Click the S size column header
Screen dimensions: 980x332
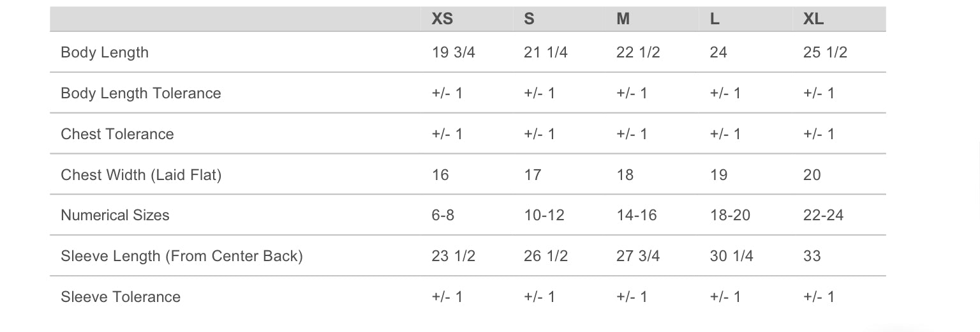[x=529, y=19]
